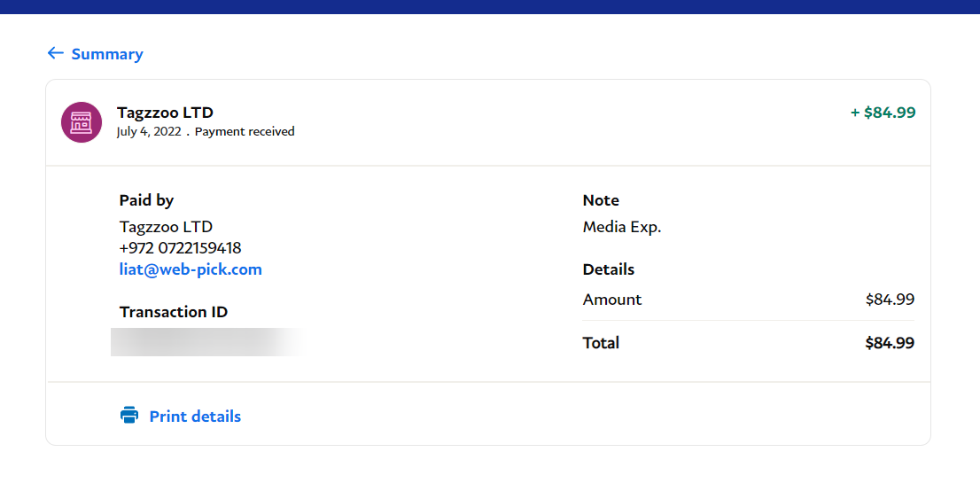Click the Tagzzoo LTD name under Paid by
The height and width of the screenshot is (483, 980).
166,227
